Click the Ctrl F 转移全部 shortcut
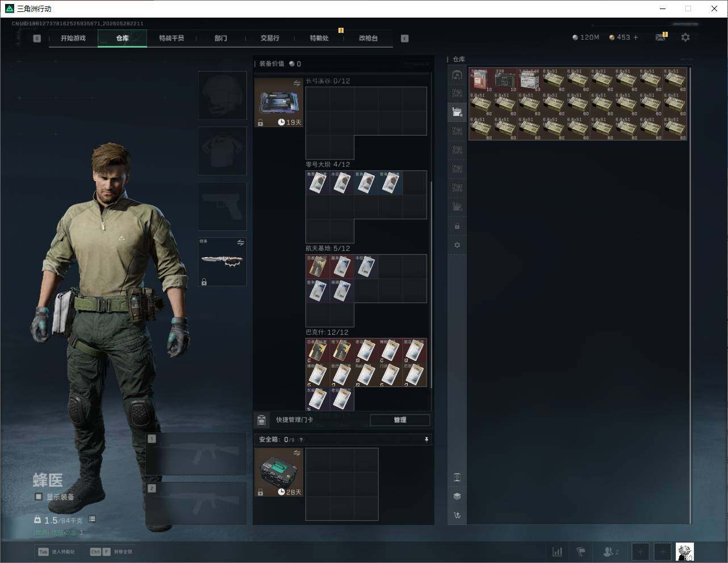Image resolution: width=728 pixels, height=563 pixels. click(111, 552)
